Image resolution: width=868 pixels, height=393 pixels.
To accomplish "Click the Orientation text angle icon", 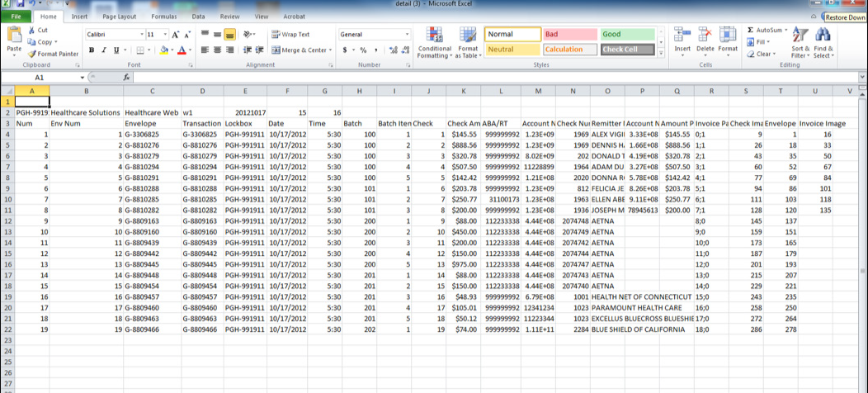I will click(248, 35).
